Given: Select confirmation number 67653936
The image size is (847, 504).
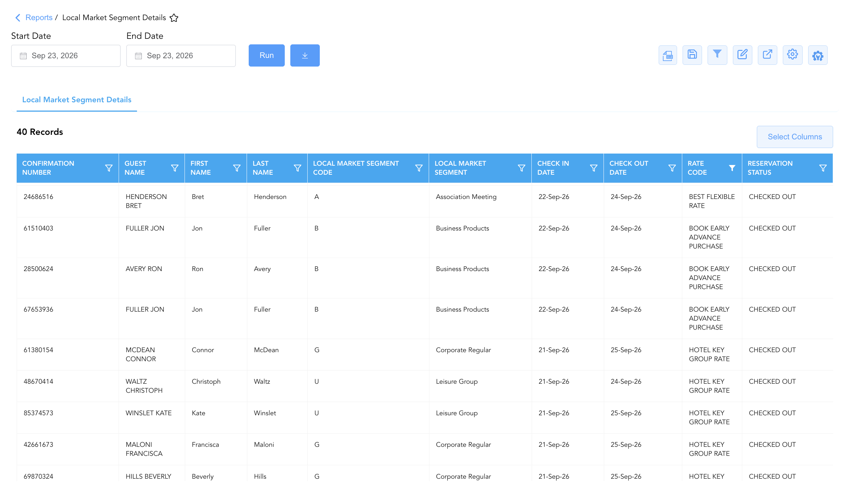Looking at the screenshot, I should (x=38, y=310).
